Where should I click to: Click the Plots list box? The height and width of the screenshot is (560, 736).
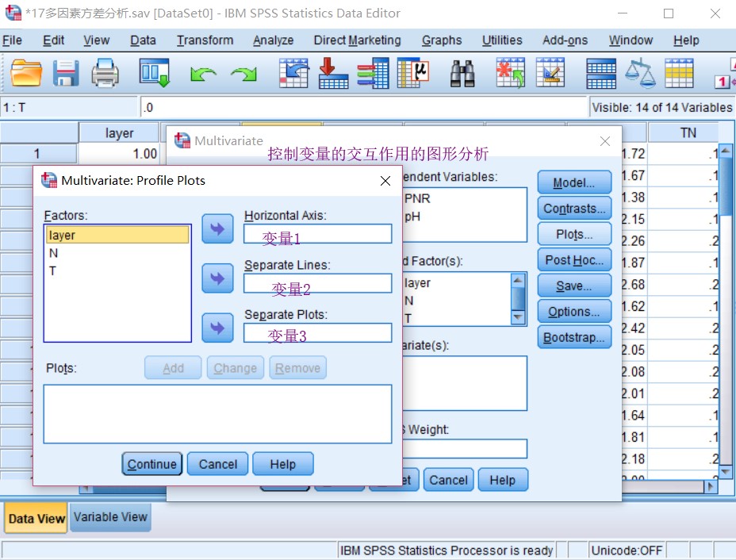pyautogui.click(x=217, y=414)
